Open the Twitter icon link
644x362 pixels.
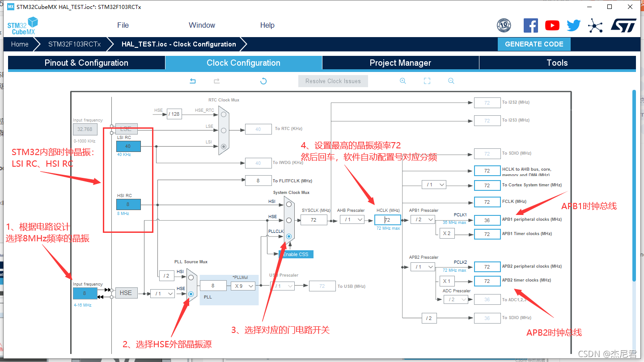click(x=573, y=25)
